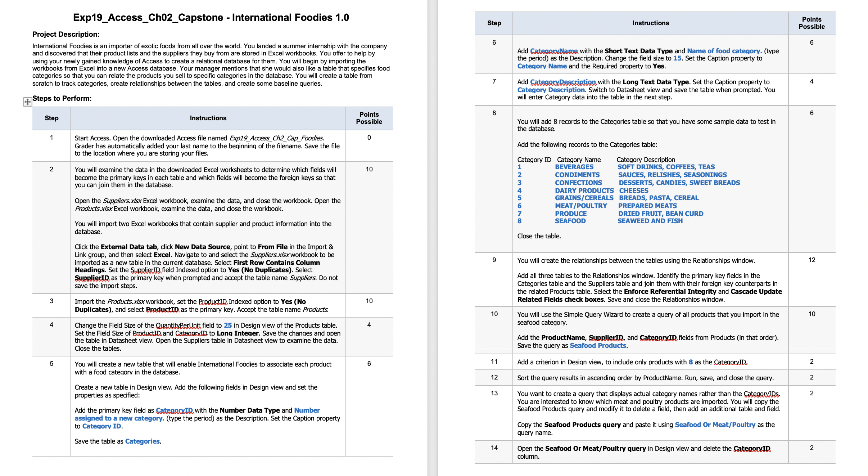Click the Steps to Perform heading
The image size is (868, 476).
point(62,98)
